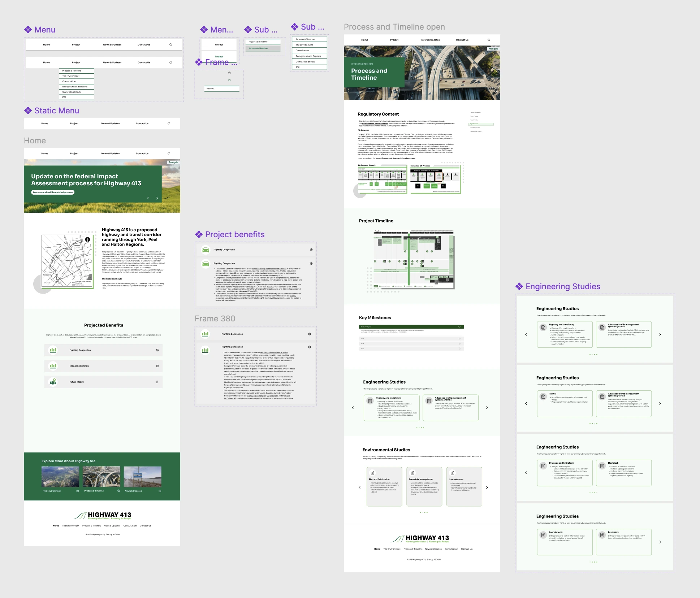Click next arrow in home hero banner
This screenshot has width=700, height=598.
(x=157, y=198)
